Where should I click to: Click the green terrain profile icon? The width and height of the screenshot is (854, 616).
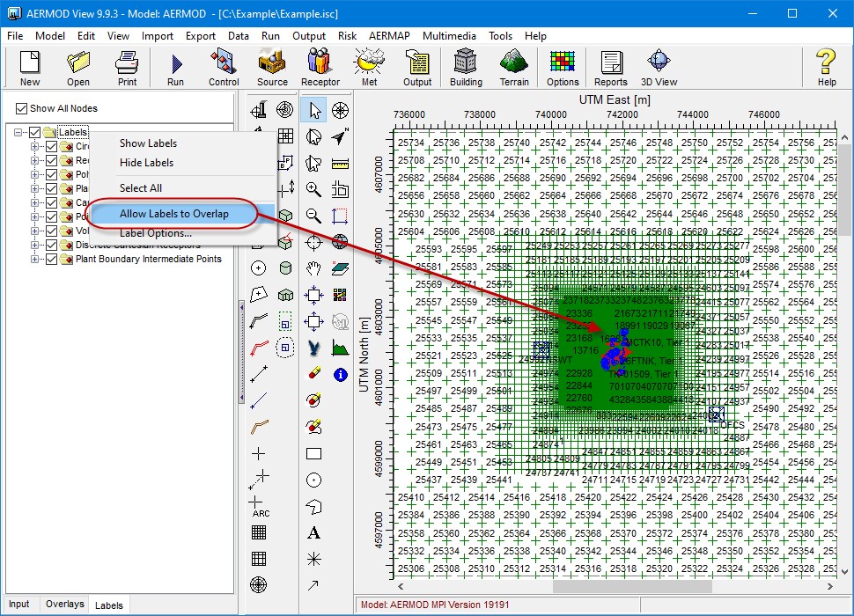(x=340, y=348)
